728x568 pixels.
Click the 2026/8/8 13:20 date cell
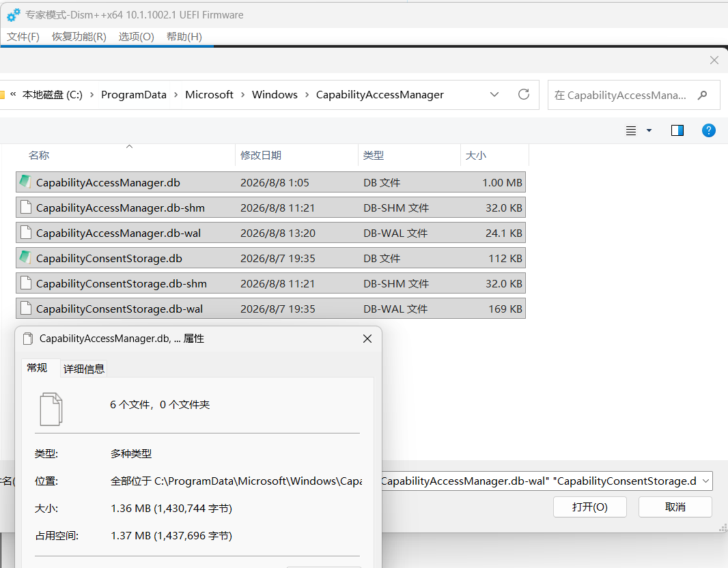point(278,233)
